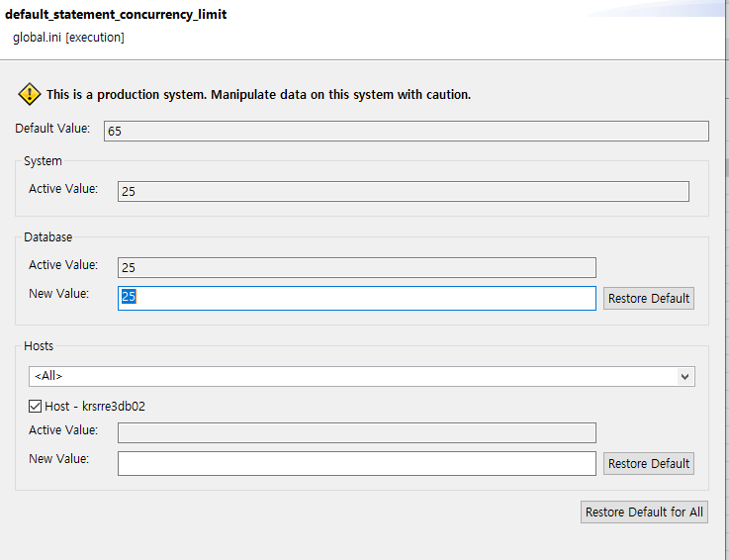The width and height of the screenshot is (729, 560).
Task: Toggle the Host - krsrre3db02 checkbox
Action: 35,407
